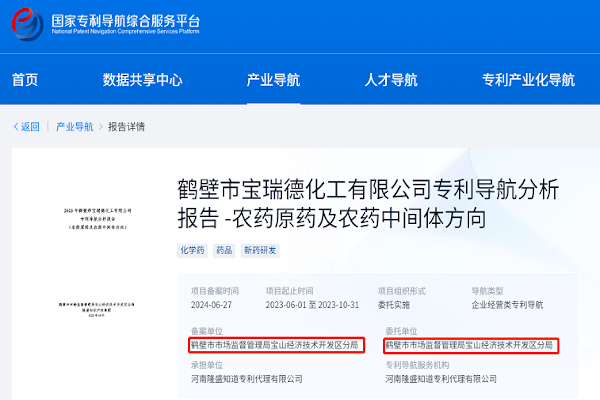
Task: Open the 首页 nav tab
Action: pos(25,80)
